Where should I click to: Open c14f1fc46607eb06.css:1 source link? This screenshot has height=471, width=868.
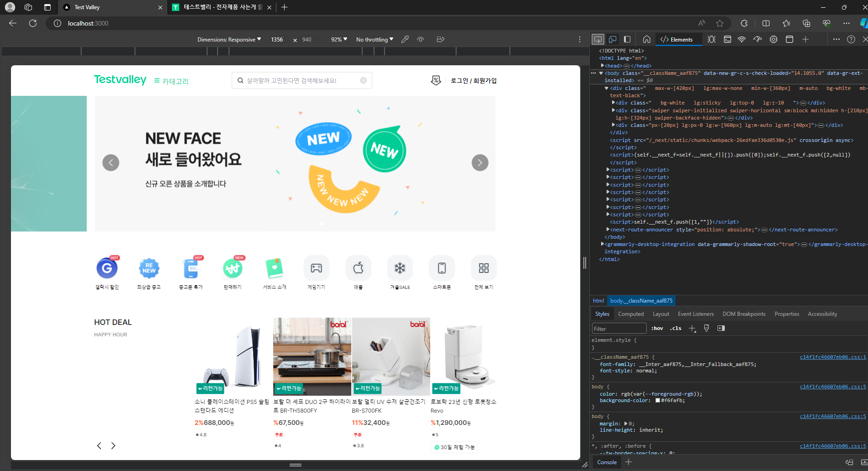832,357
